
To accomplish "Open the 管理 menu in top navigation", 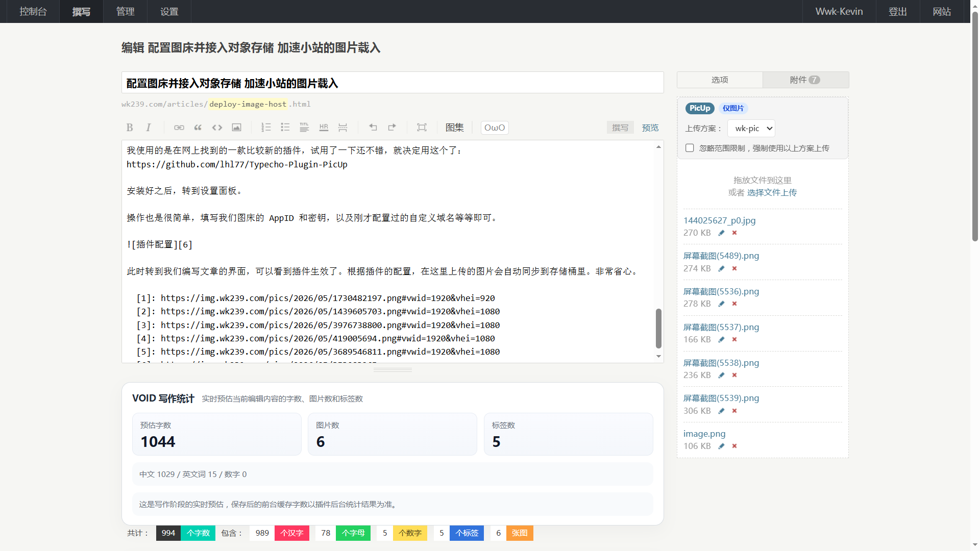I will (x=125, y=11).
